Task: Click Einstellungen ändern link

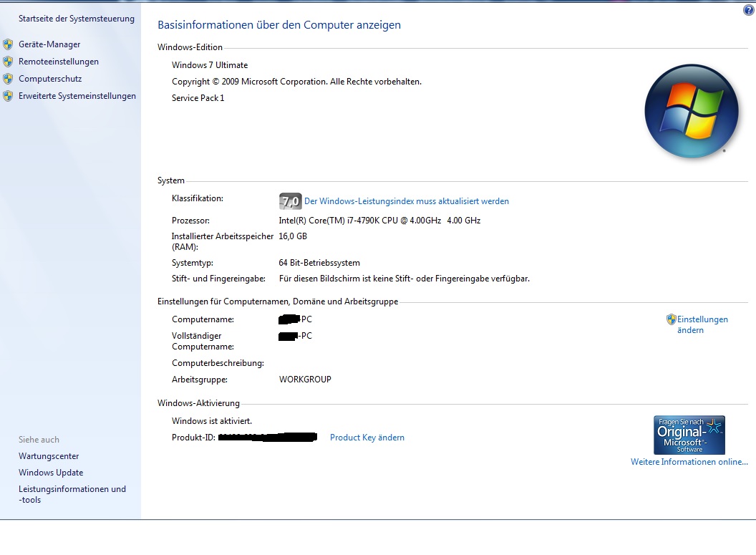Action: [x=702, y=324]
